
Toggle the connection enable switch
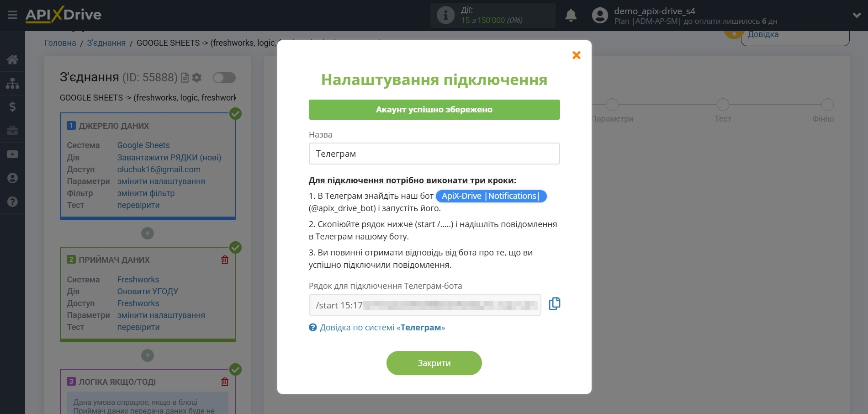224,78
